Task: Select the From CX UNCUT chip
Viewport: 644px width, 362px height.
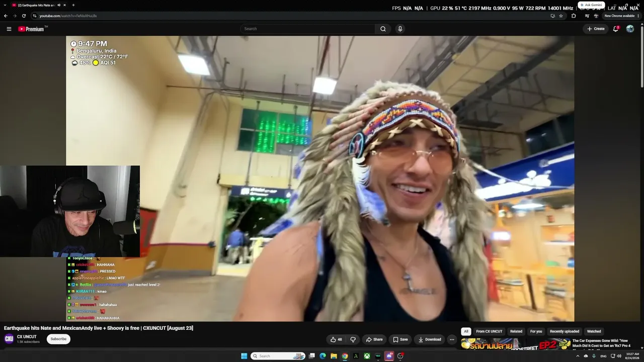Action: (489, 331)
